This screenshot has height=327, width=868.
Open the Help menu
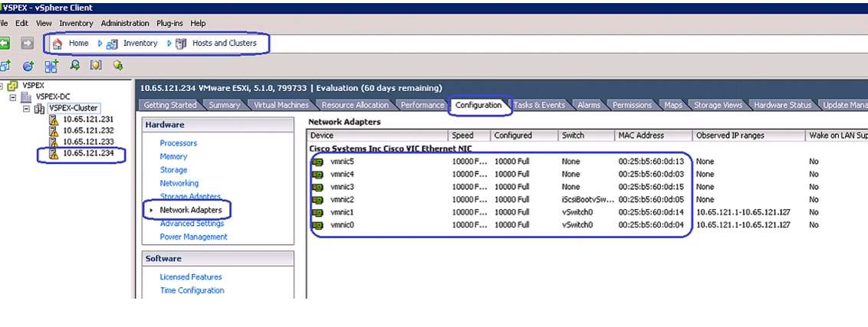pos(198,23)
